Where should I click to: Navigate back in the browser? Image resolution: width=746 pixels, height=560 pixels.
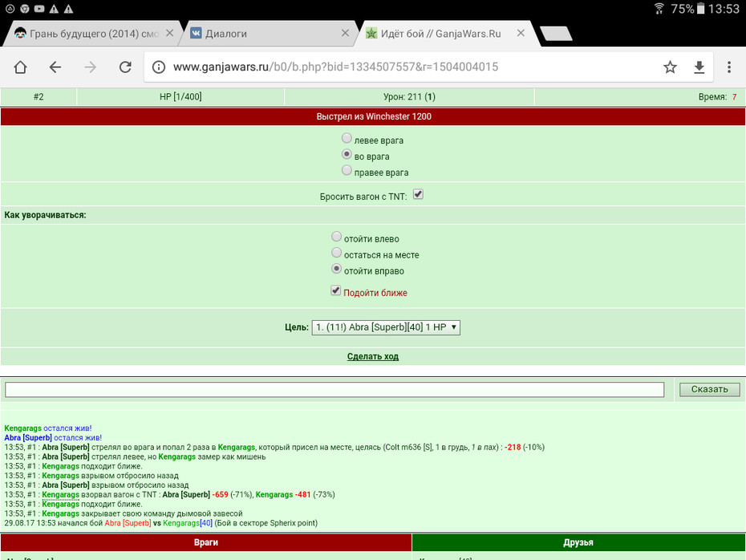coord(55,67)
